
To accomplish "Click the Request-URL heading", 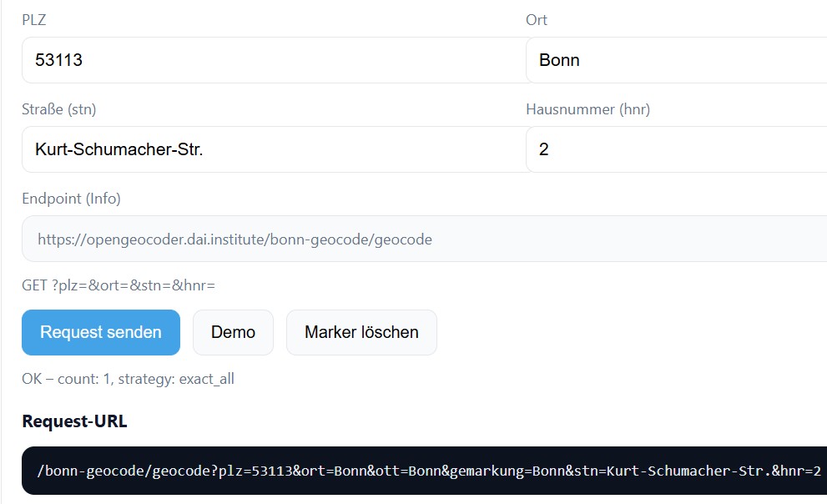I will 74,421.
